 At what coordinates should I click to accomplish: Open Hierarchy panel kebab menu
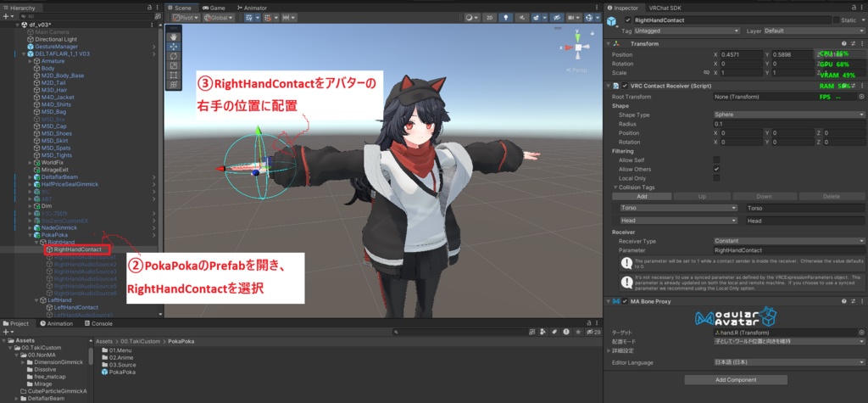[x=158, y=8]
